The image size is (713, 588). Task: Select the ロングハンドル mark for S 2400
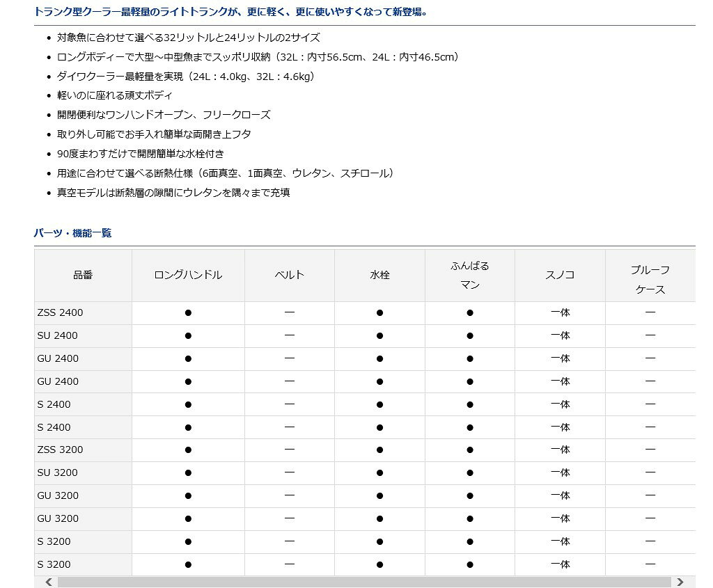pyautogui.click(x=188, y=404)
